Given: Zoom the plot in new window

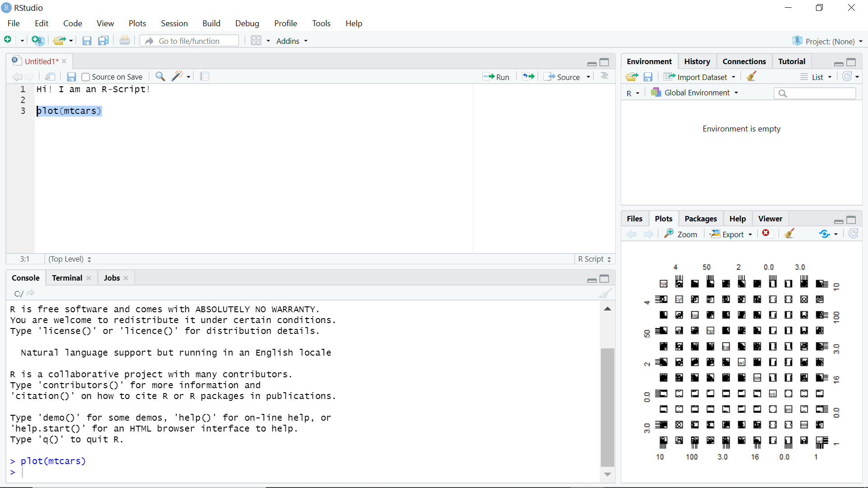Looking at the screenshot, I should tap(680, 234).
